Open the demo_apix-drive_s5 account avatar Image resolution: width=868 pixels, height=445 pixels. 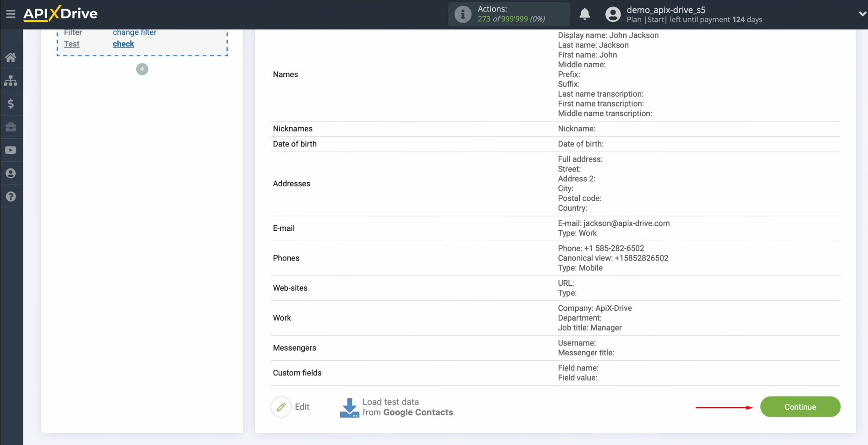613,14
